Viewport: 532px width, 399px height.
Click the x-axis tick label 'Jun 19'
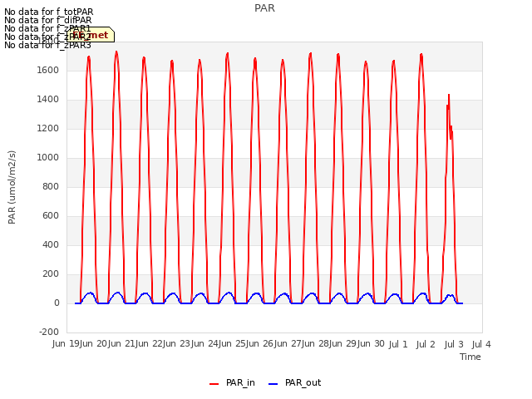click(x=66, y=344)
